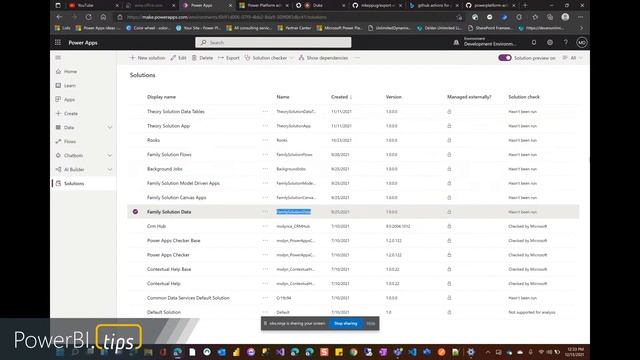Click the browser refresh icon
The width and height of the screenshot is (640, 360).
(89, 17)
